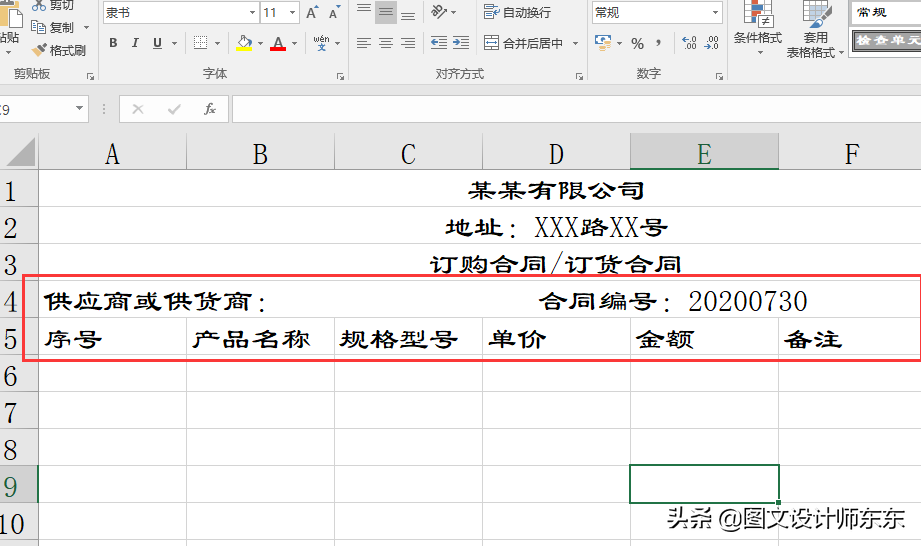Center text horizontally in the cell
921x546 pixels.
pos(386,43)
